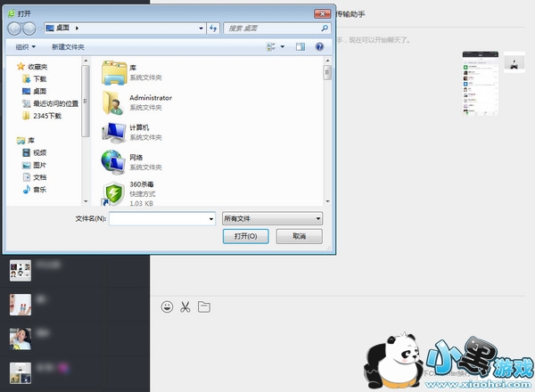The height and width of the screenshot is (392, 535).
Task: Click the Forward navigation arrow in Open dialog
Action: [29, 29]
